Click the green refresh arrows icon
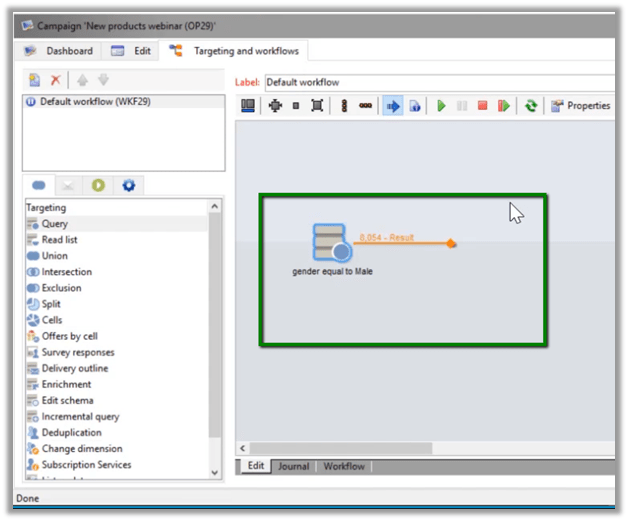The image size is (628, 521). pos(531,106)
